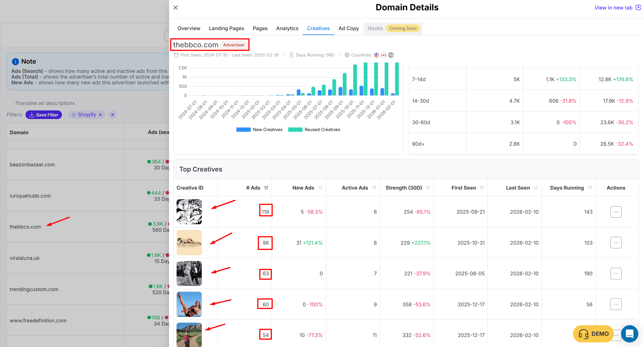Viewport: 644px width, 347px height.
Task: Open actions menu for 96-ads creative
Action: pos(616,243)
